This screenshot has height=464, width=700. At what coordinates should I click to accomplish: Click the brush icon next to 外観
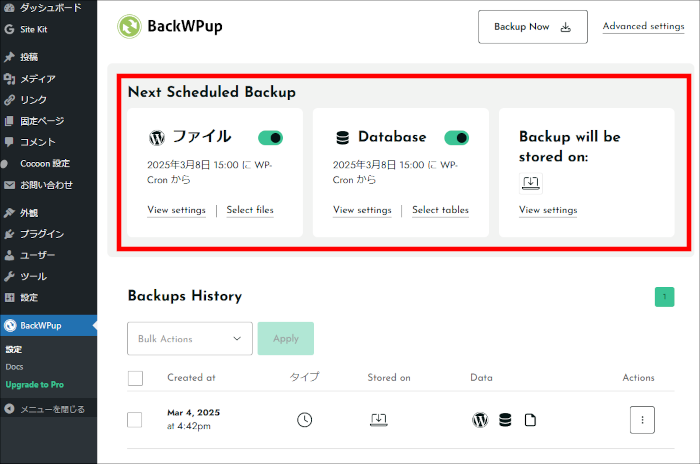click(9, 213)
